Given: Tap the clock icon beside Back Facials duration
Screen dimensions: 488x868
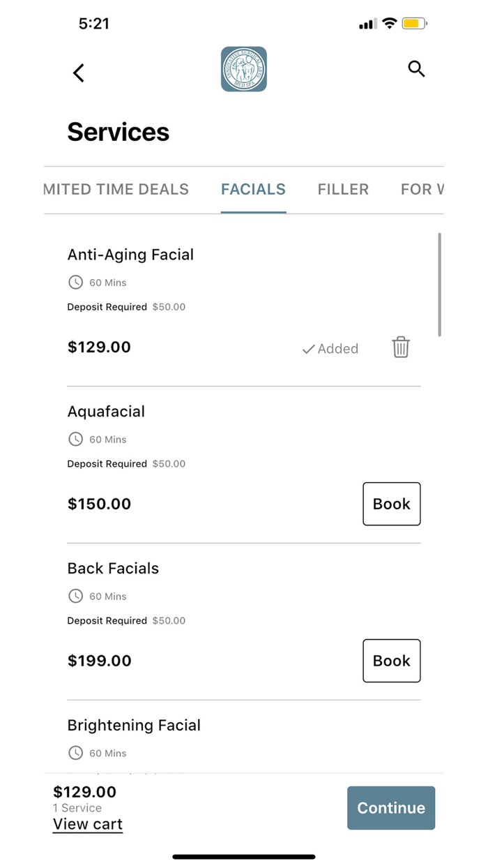Looking at the screenshot, I should click(75, 596).
